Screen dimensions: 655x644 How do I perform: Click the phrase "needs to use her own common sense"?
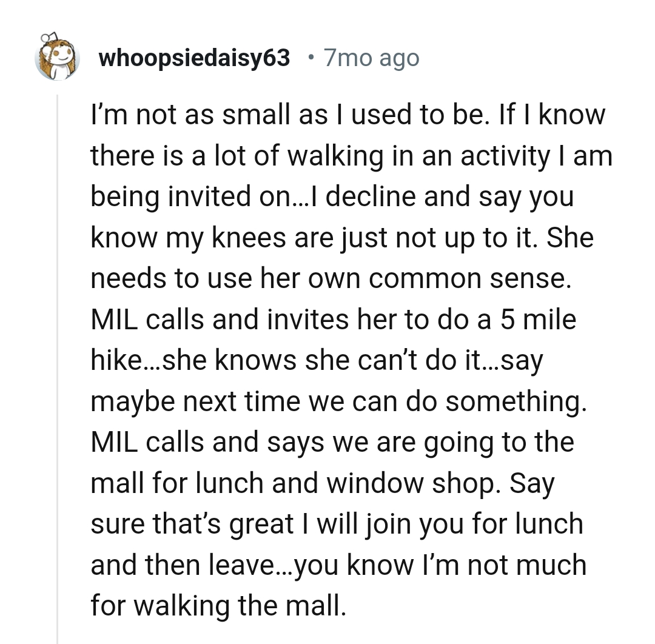(x=331, y=278)
